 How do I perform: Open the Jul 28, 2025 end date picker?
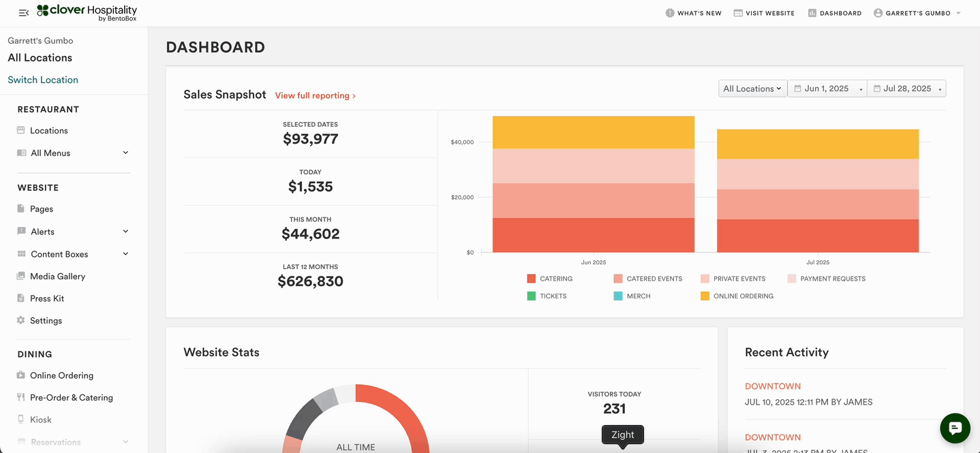906,89
